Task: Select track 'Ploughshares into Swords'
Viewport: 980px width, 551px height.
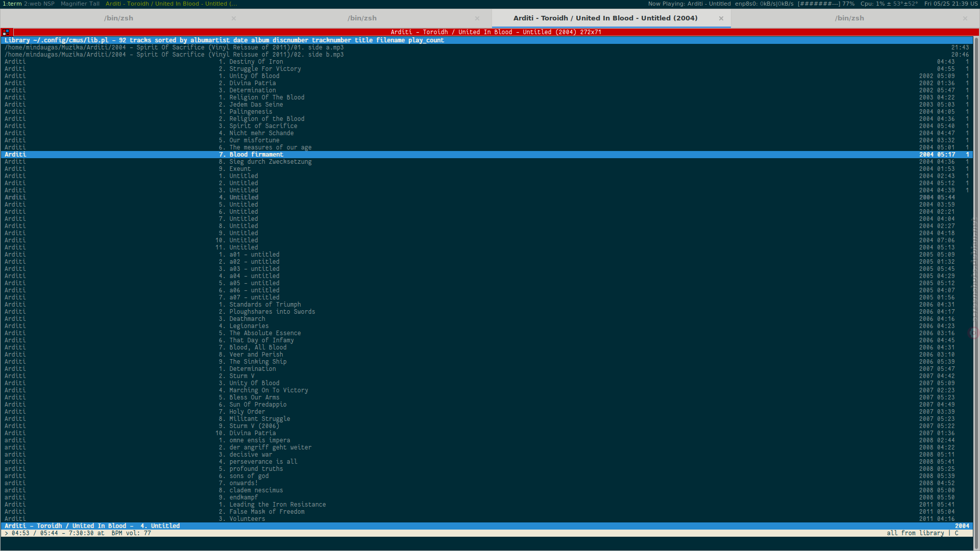Action: 486,312
